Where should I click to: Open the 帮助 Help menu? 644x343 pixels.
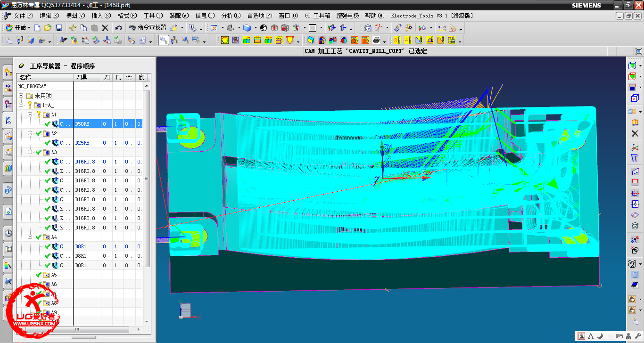374,16
